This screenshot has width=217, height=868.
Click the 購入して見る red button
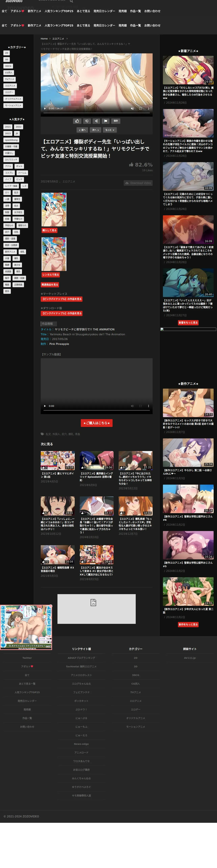tap(50, 230)
